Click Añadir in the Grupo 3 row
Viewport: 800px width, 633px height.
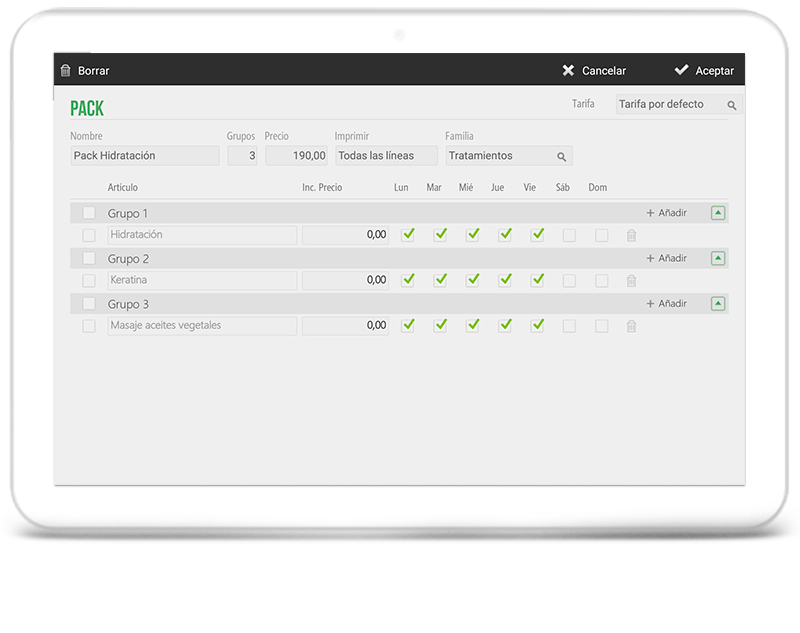tap(666, 303)
